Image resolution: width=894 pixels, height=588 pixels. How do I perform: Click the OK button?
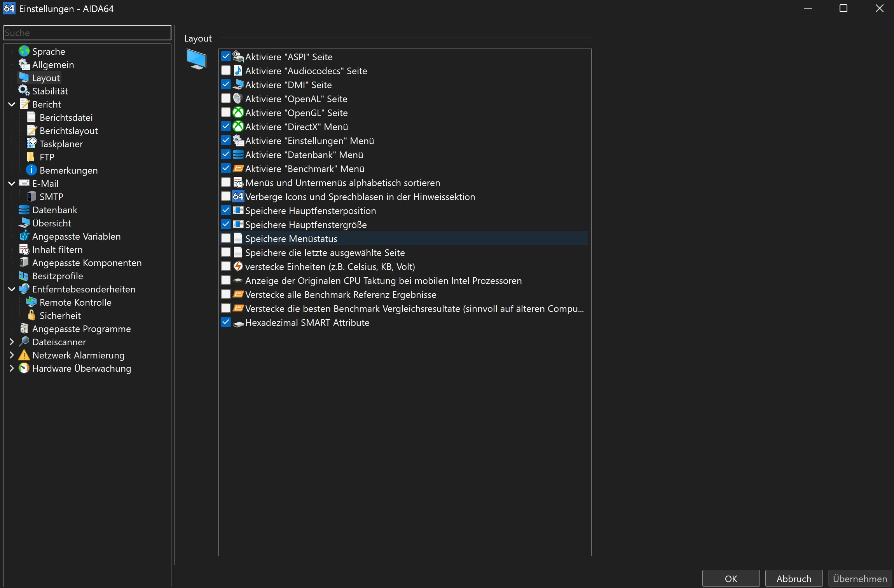pyautogui.click(x=731, y=579)
